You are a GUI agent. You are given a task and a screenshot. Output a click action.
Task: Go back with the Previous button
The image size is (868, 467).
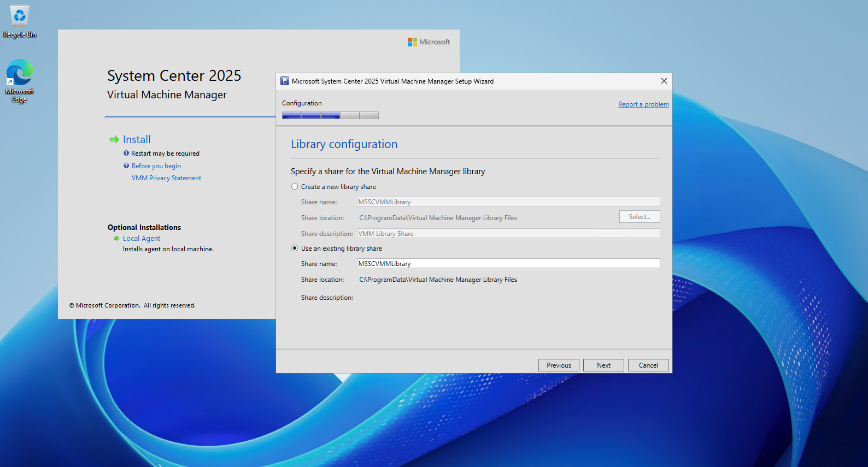pos(559,365)
